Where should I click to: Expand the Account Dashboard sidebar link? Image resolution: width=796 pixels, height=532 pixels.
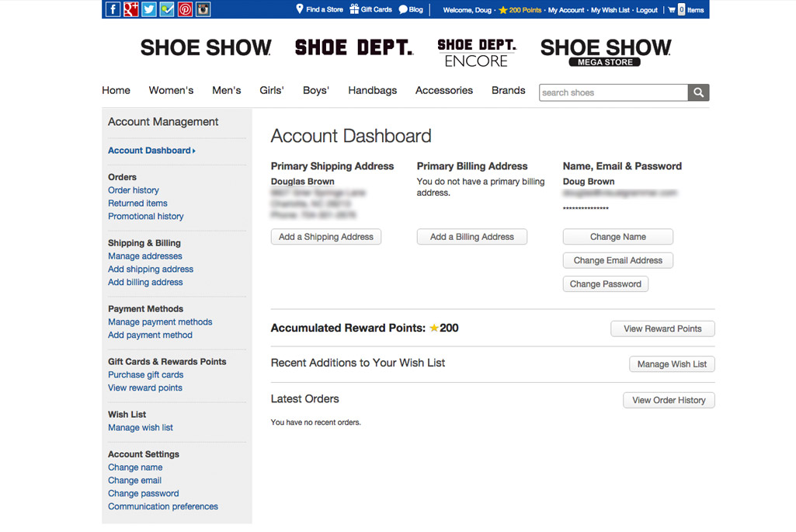(x=151, y=151)
